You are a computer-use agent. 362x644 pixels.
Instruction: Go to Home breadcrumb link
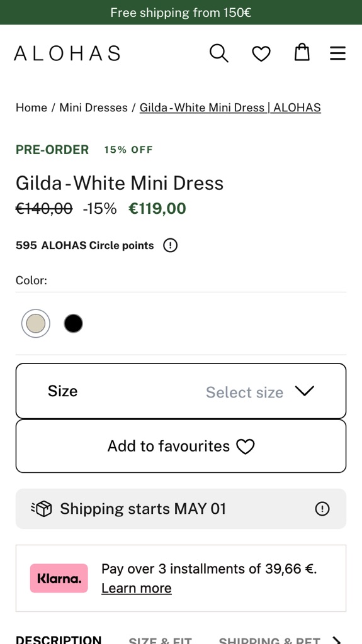pos(31,108)
